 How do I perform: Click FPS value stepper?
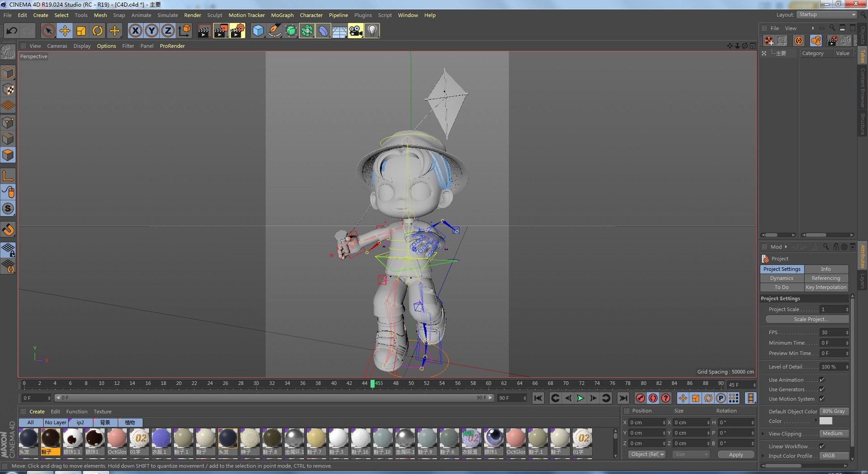(847, 332)
